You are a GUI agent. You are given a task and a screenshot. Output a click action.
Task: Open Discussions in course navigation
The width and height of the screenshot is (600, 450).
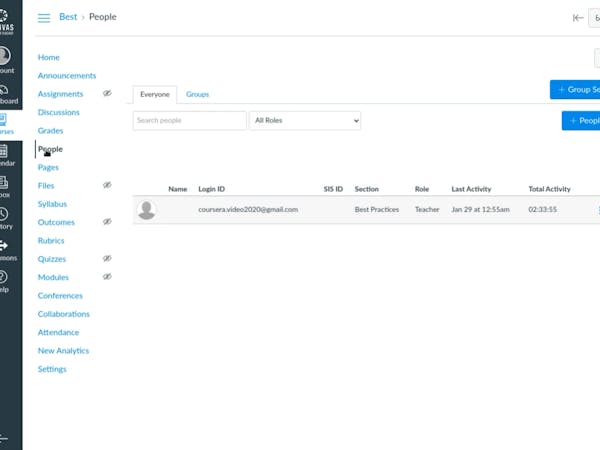point(59,112)
